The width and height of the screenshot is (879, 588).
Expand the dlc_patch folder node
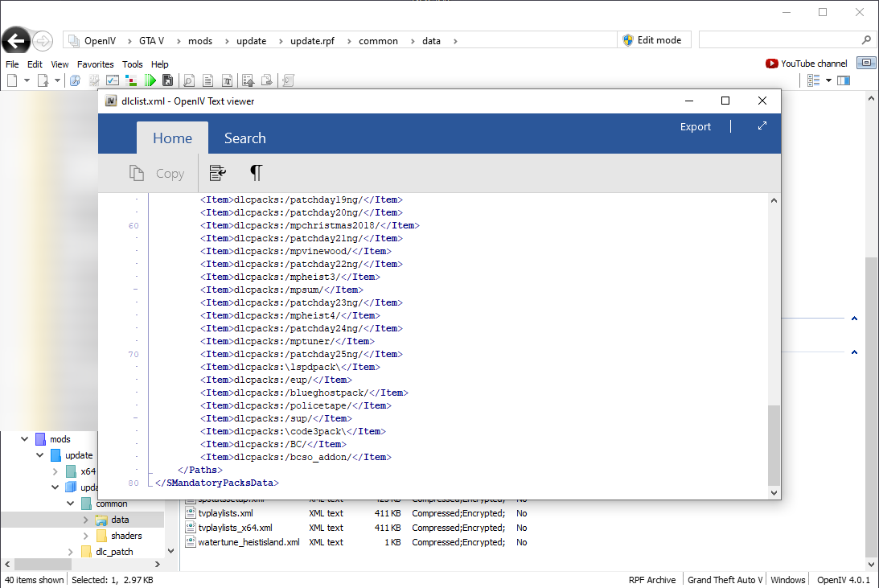coord(72,552)
